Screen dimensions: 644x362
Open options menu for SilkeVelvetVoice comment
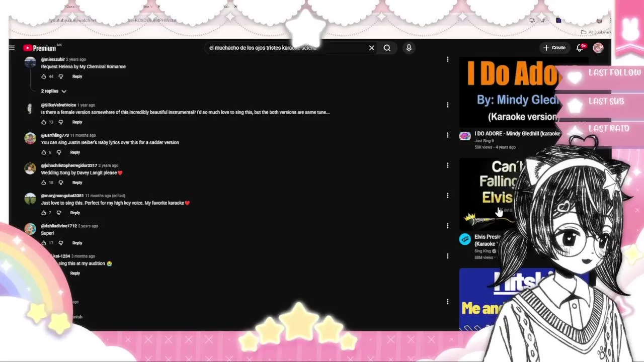point(447,105)
